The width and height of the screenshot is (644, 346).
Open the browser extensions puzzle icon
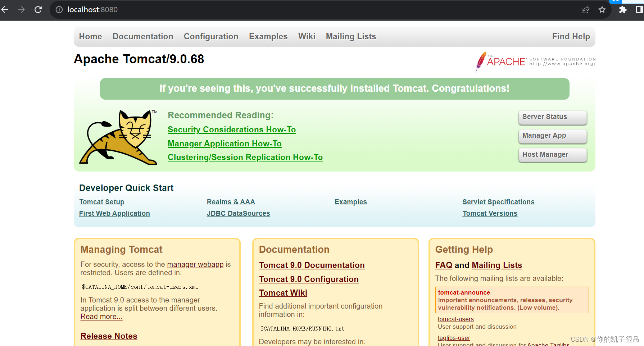click(623, 10)
